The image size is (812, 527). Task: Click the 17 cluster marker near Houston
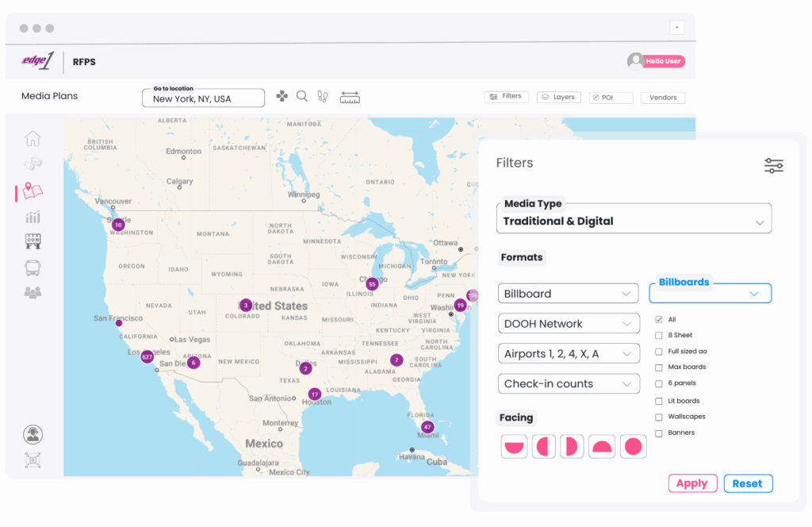(x=314, y=394)
